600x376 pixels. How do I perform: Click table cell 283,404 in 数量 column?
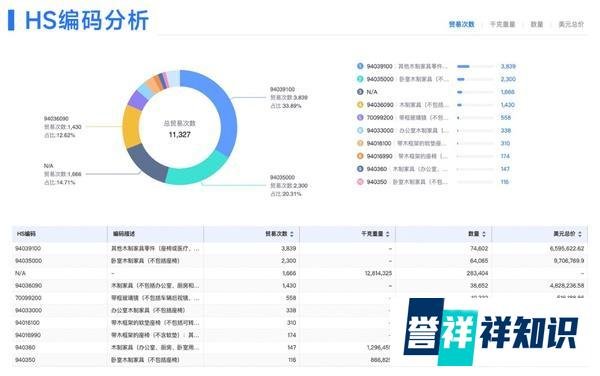[x=477, y=273]
